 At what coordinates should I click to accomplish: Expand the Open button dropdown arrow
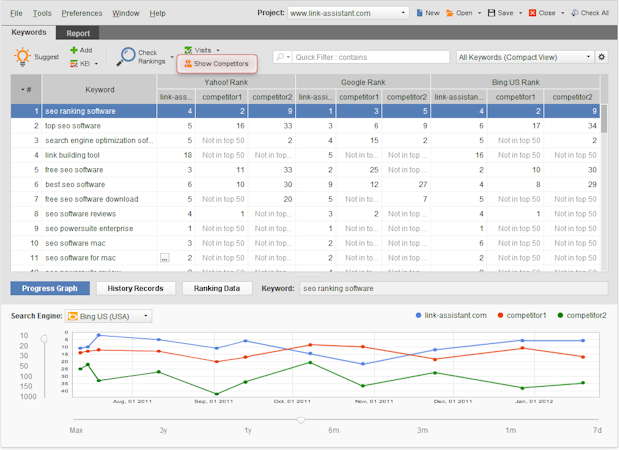pyautogui.click(x=480, y=13)
